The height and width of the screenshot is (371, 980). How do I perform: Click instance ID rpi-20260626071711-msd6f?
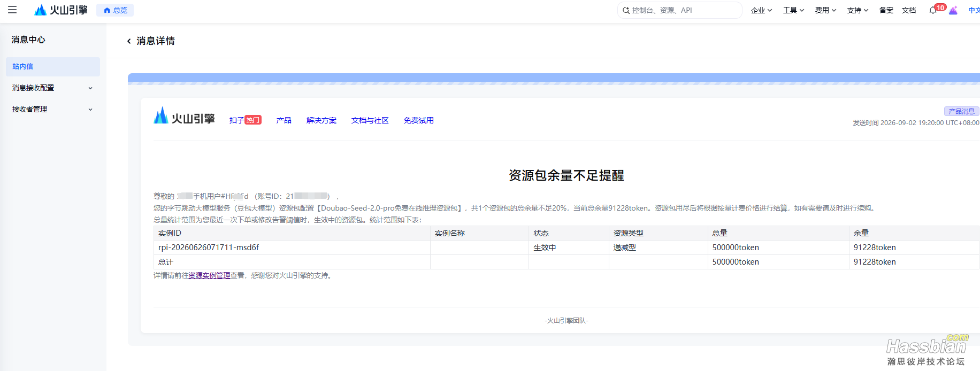pos(209,248)
